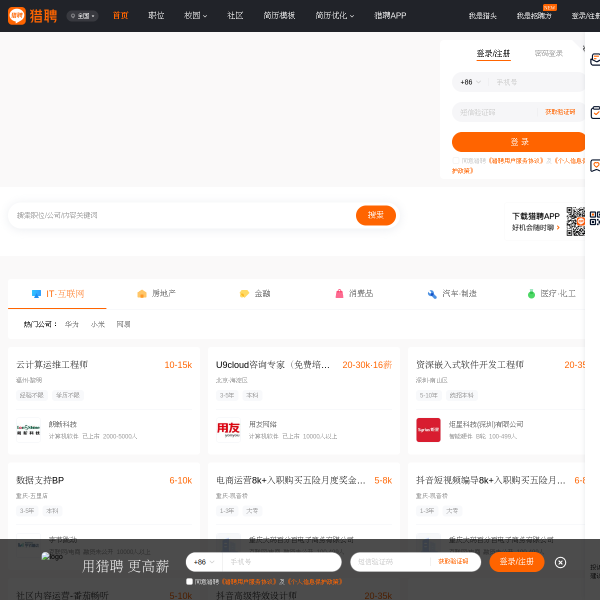The width and height of the screenshot is (600, 600).
Task: Switch to the 密码登录 tab
Action: [548, 53]
